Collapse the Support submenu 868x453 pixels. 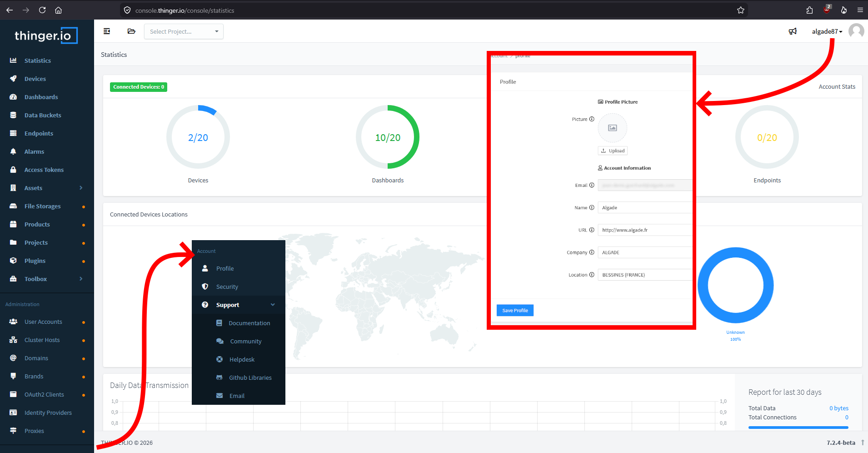pyautogui.click(x=239, y=305)
